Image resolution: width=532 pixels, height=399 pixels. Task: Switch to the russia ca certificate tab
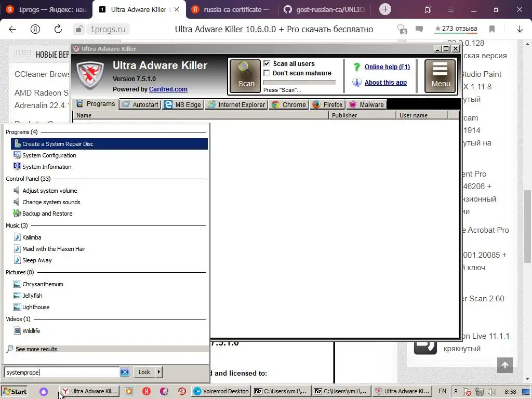pos(232,9)
